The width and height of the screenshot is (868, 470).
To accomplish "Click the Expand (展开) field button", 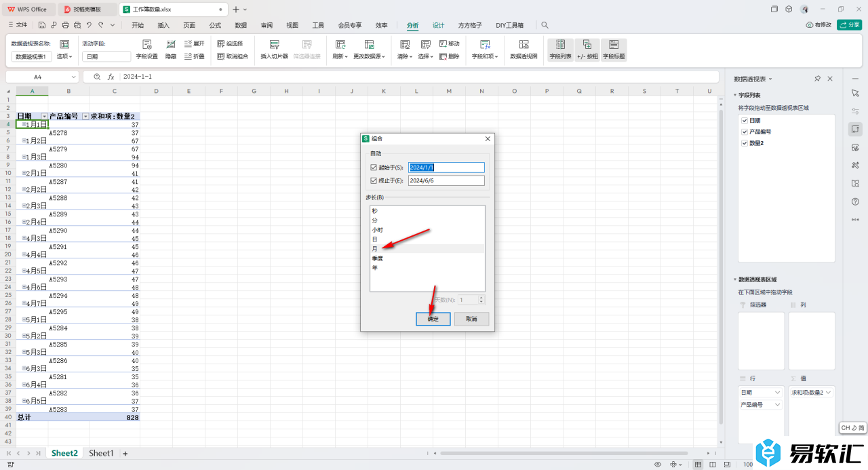I will 195,43.
